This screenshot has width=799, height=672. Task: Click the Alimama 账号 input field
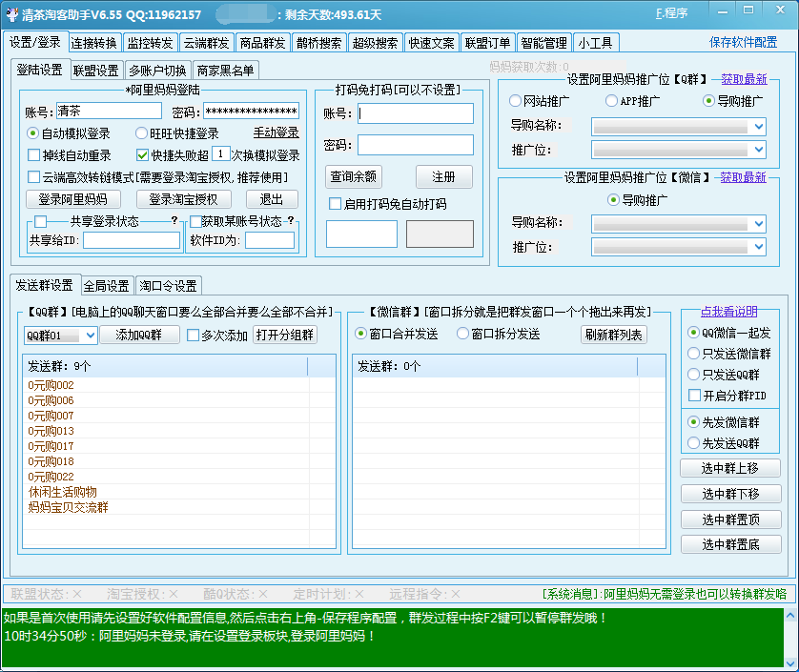pos(109,112)
